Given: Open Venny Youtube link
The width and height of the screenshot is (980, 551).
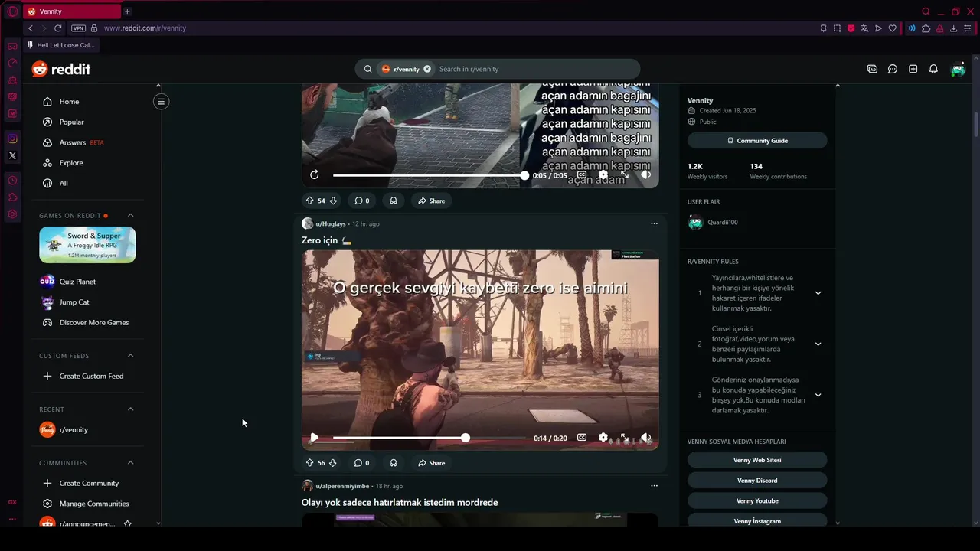Looking at the screenshot, I should [x=757, y=500].
